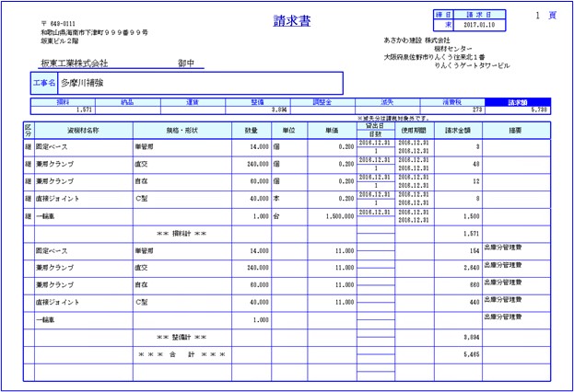Click the 調整金 header in summary bar

[322, 102]
